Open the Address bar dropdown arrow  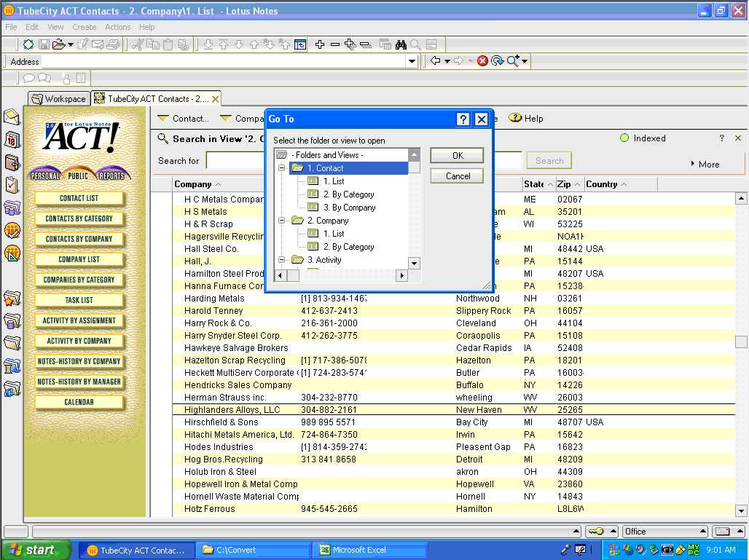tap(412, 61)
